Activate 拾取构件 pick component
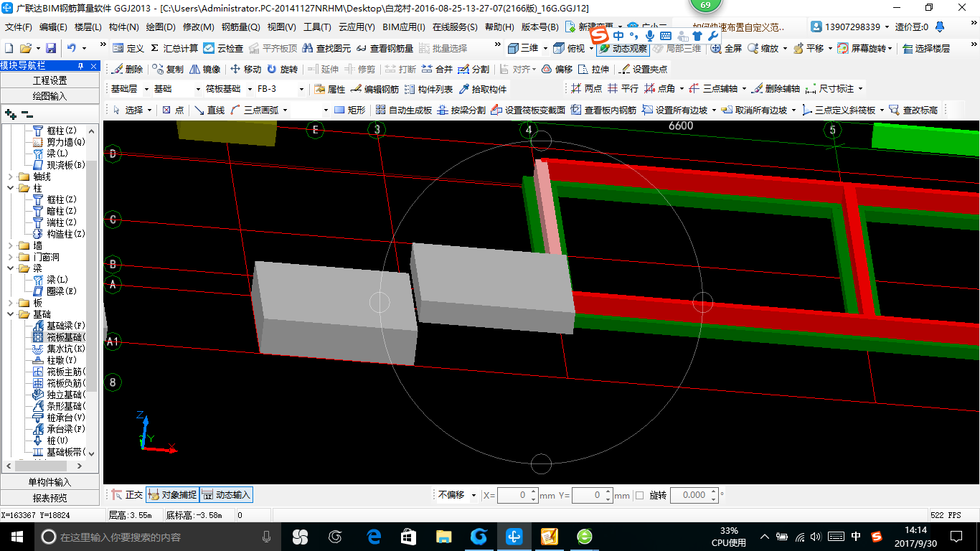 [482, 89]
